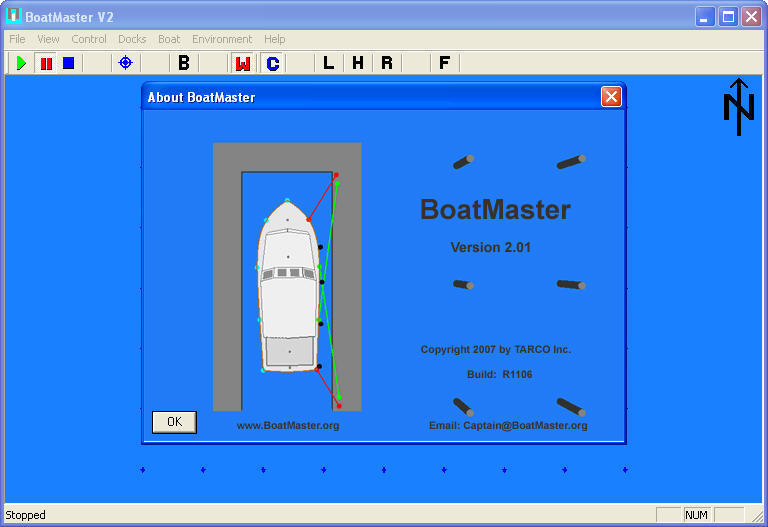Viewport: 768px width, 527px height.
Task: Open the View menu
Action: 48,39
